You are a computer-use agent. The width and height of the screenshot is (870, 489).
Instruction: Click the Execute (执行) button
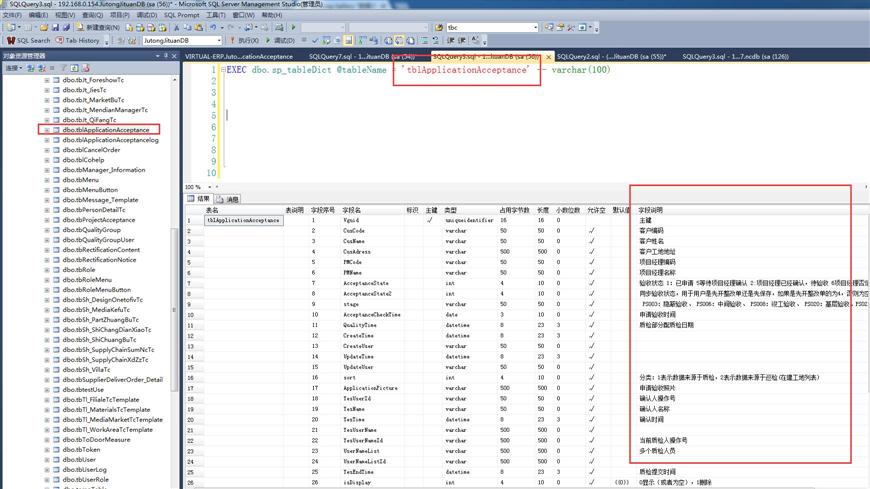pos(244,41)
